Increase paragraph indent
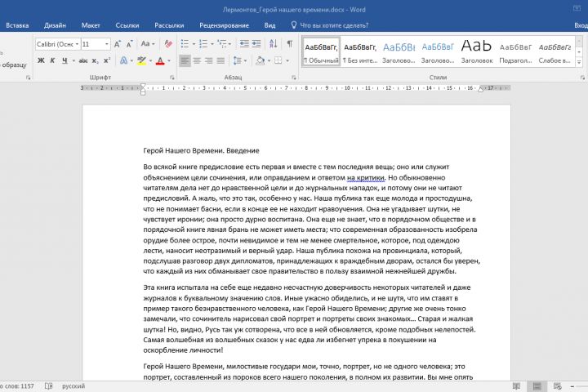588x392 pixels. point(256,44)
